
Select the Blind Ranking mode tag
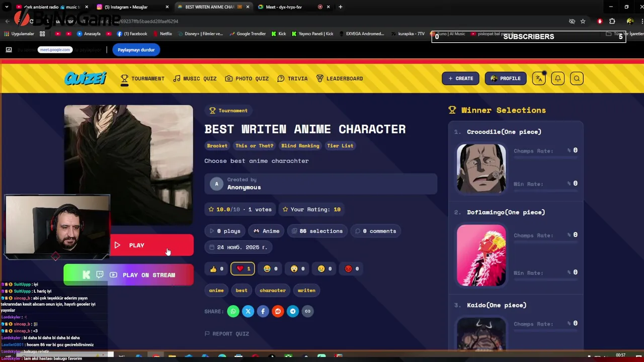pos(300,146)
